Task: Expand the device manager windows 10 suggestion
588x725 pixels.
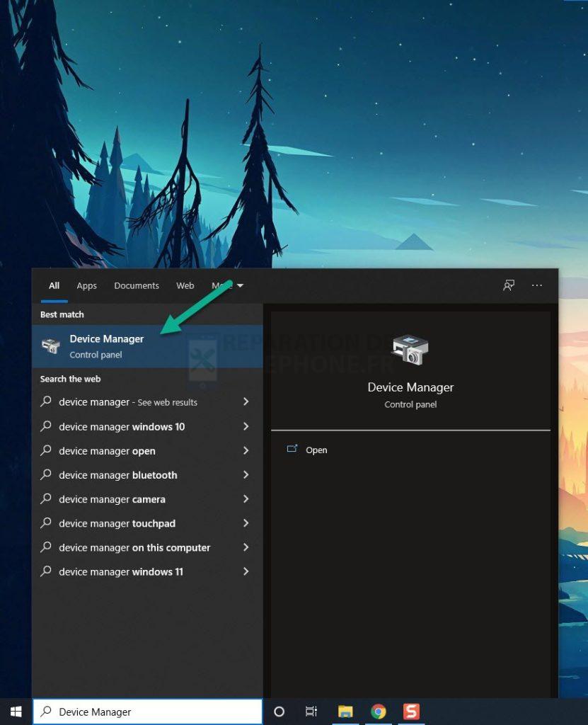Action: click(x=246, y=426)
